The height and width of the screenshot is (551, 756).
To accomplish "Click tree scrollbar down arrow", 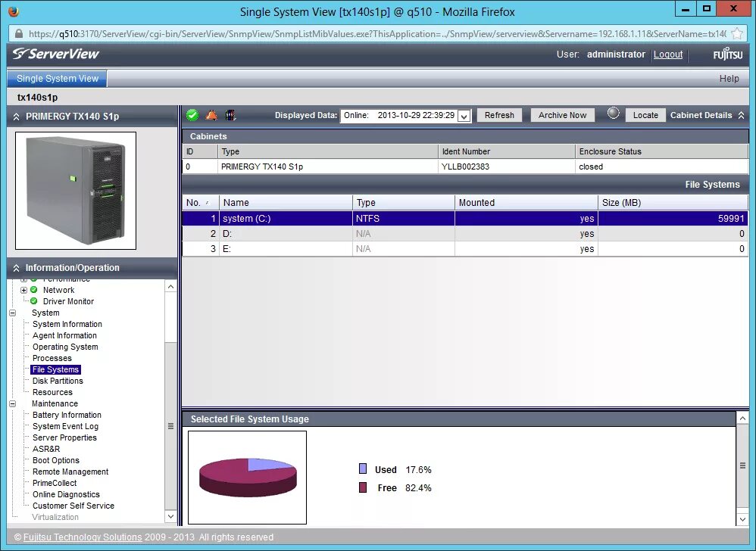I will 170,516.
